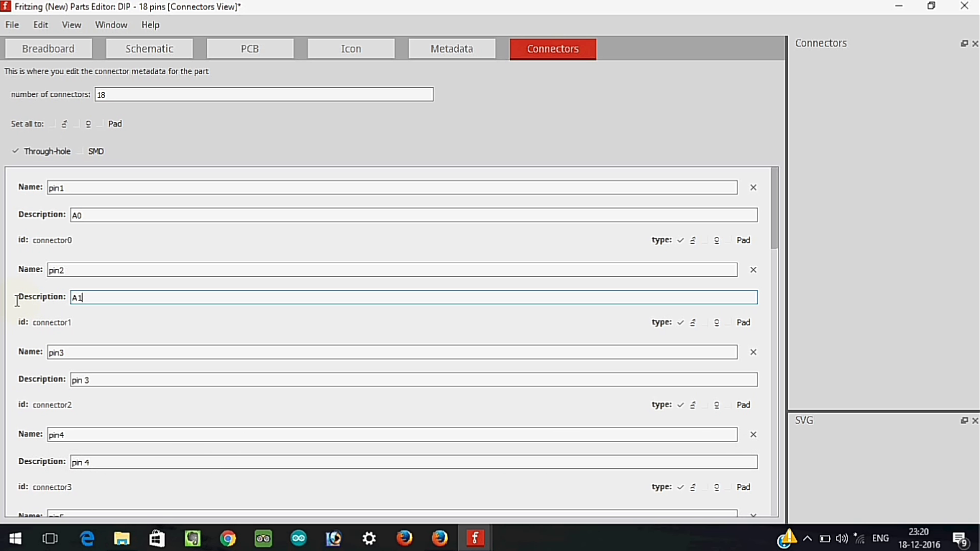This screenshot has width=980, height=551.
Task: Set all connectors to female type
Action: point(83,124)
